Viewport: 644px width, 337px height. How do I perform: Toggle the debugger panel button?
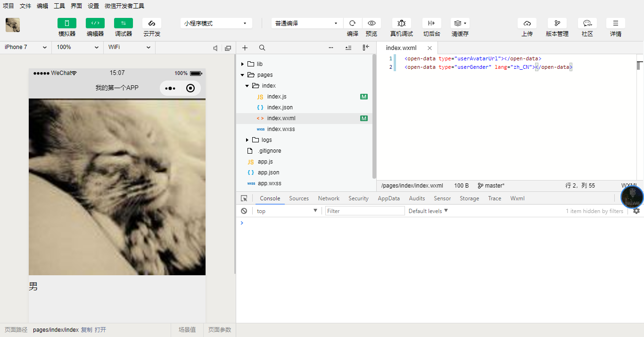pyautogui.click(x=124, y=23)
